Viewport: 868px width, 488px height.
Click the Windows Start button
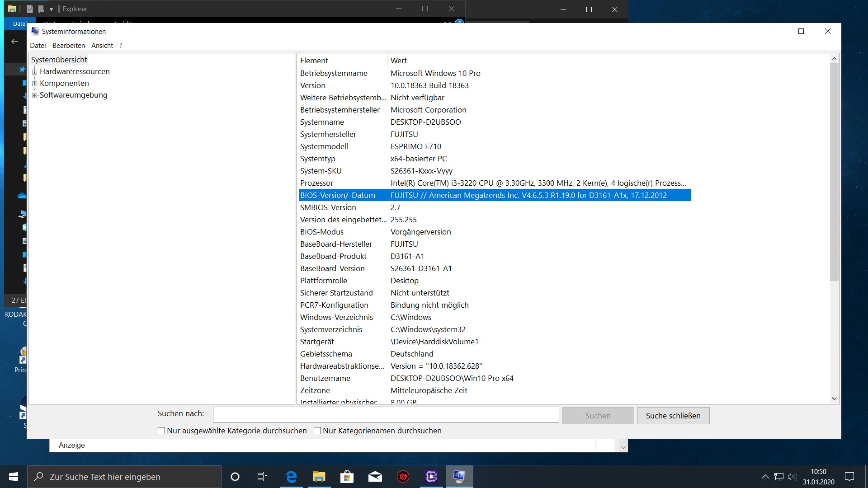(x=14, y=477)
